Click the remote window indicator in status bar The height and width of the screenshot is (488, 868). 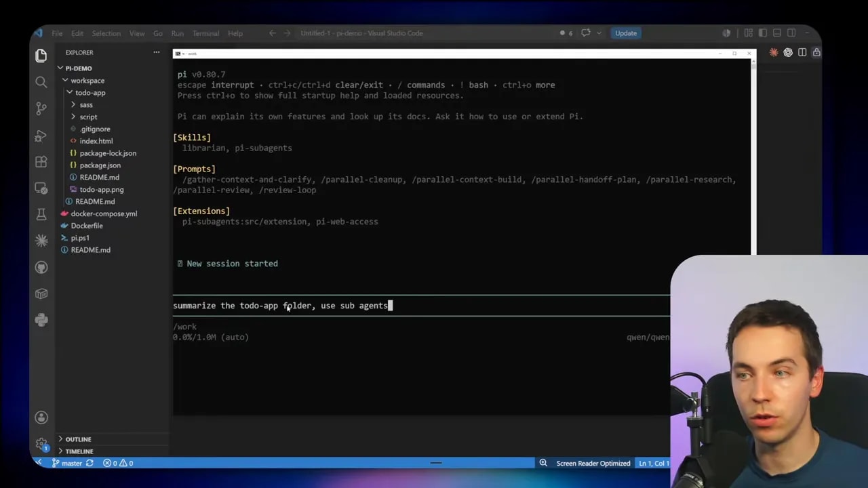[39, 463]
